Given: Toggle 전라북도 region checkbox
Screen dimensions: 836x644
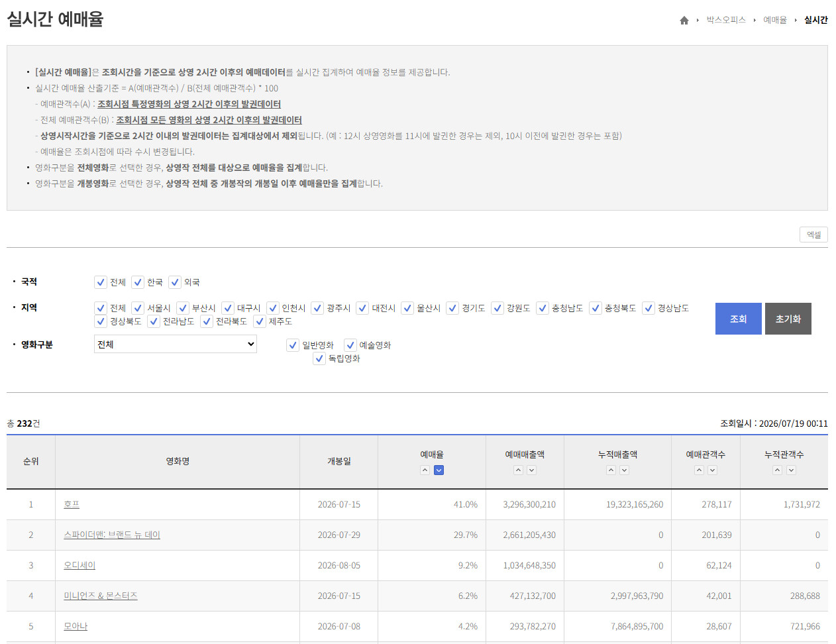Looking at the screenshot, I should [x=207, y=321].
